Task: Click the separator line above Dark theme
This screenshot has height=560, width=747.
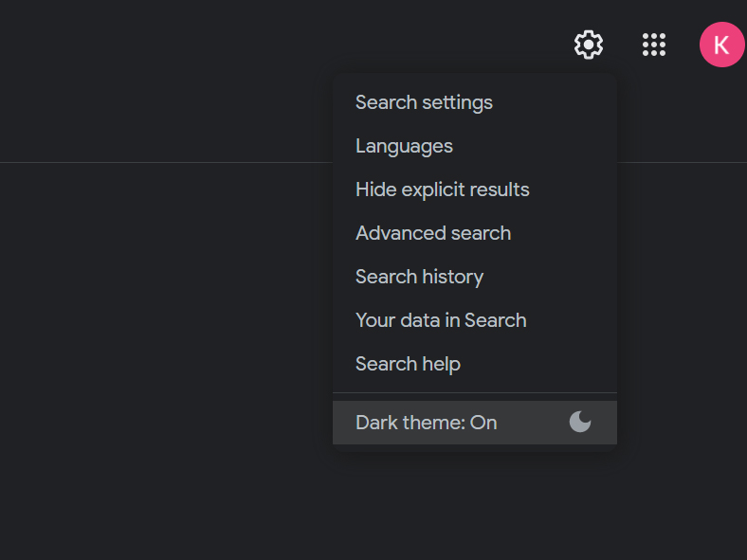Action: [474, 392]
